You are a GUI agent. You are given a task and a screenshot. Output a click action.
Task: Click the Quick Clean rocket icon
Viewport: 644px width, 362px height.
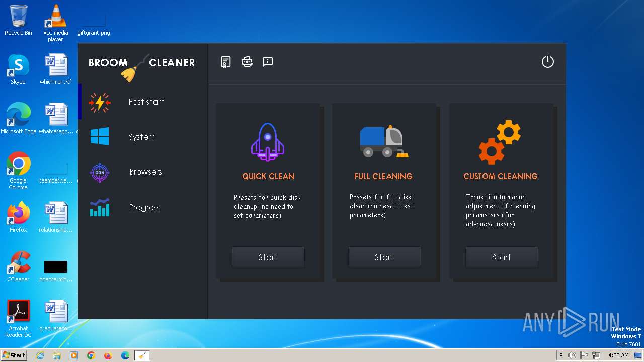tap(268, 142)
